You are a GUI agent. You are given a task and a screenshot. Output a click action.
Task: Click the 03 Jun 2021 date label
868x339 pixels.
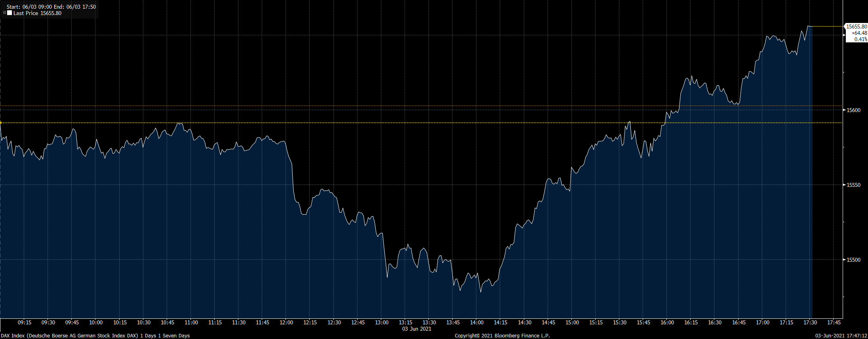point(417,329)
